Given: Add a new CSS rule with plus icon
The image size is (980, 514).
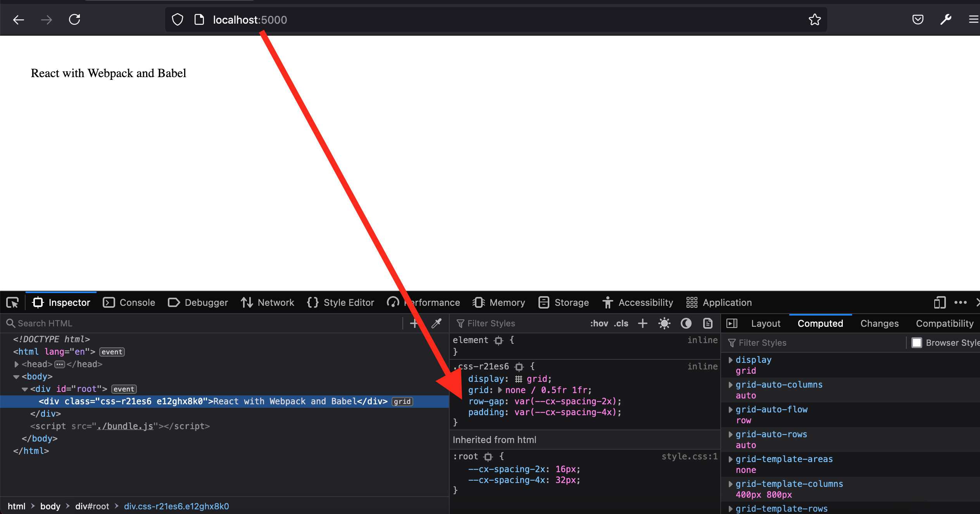Looking at the screenshot, I should pos(642,323).
